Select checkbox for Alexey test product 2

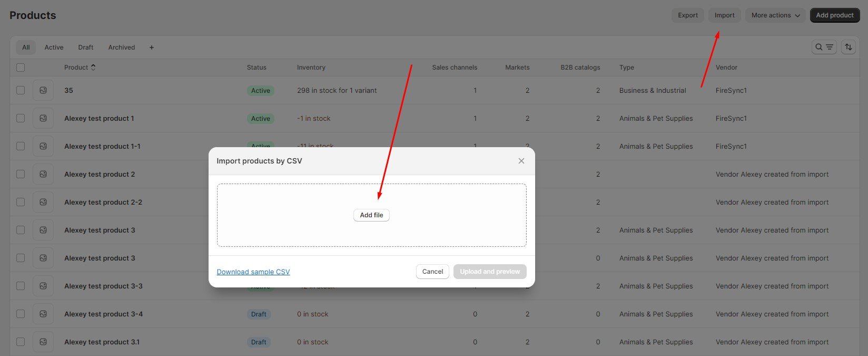pos(21,174)
